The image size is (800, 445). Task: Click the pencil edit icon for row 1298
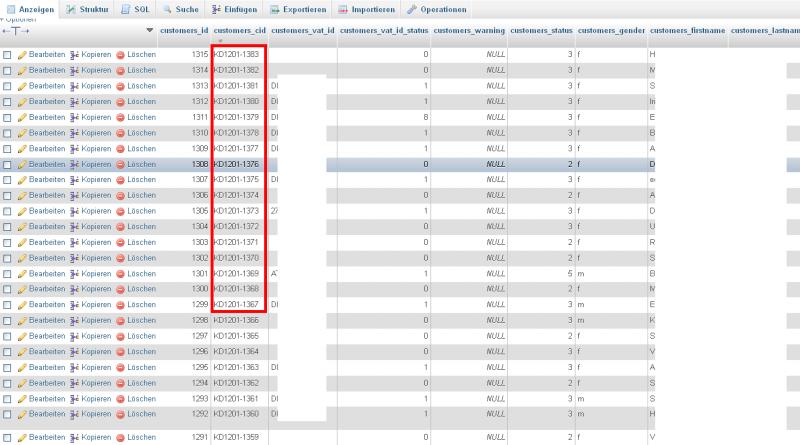21,320
